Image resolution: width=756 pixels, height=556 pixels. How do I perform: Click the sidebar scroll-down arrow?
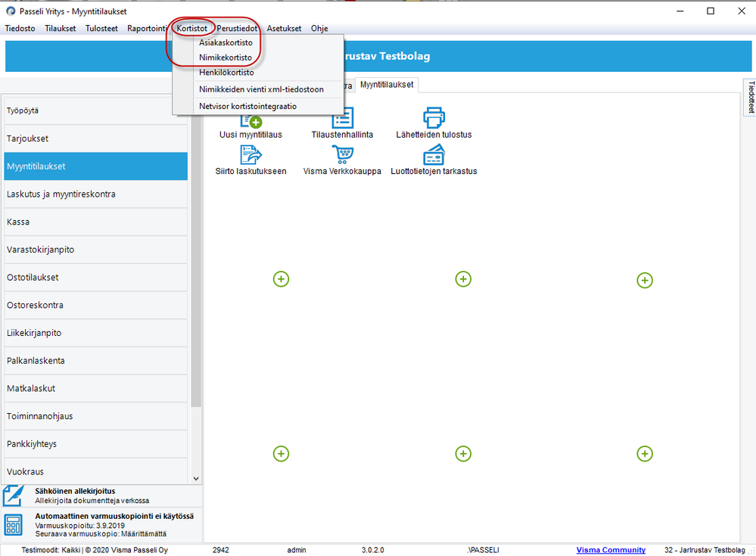[x=196, y=478]
